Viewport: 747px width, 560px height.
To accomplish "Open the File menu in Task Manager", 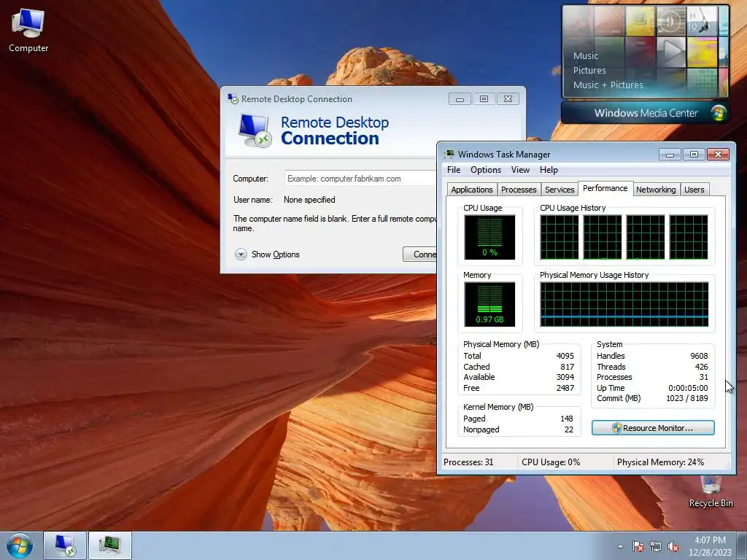I will [454, 170].
